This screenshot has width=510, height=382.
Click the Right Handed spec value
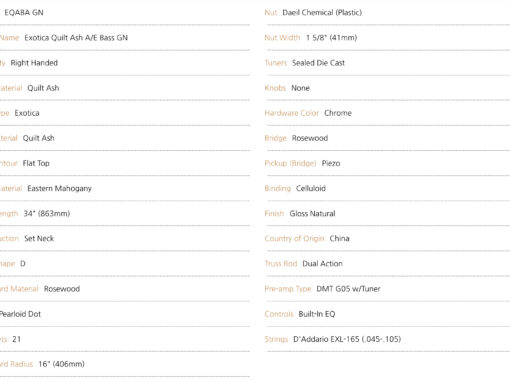[34, 63]
